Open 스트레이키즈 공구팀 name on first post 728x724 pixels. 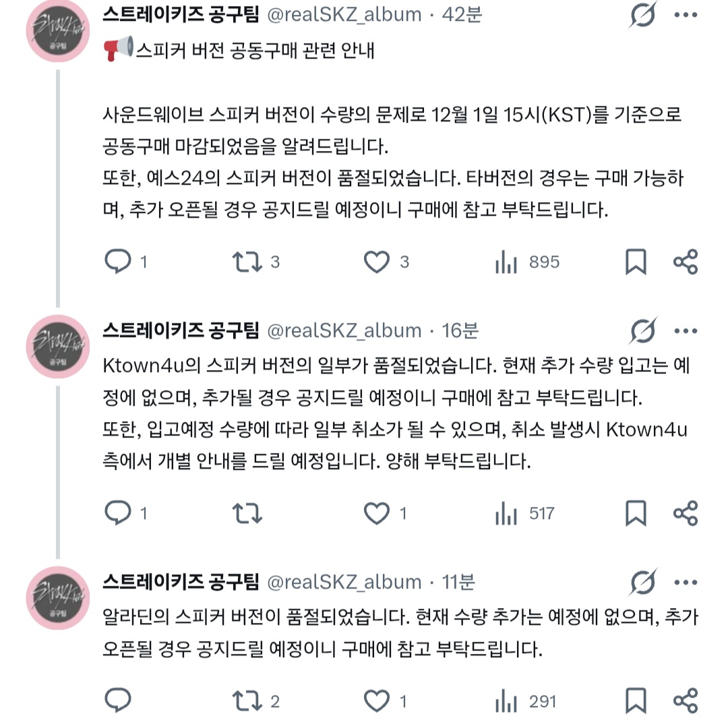click(x=181, y=14)
